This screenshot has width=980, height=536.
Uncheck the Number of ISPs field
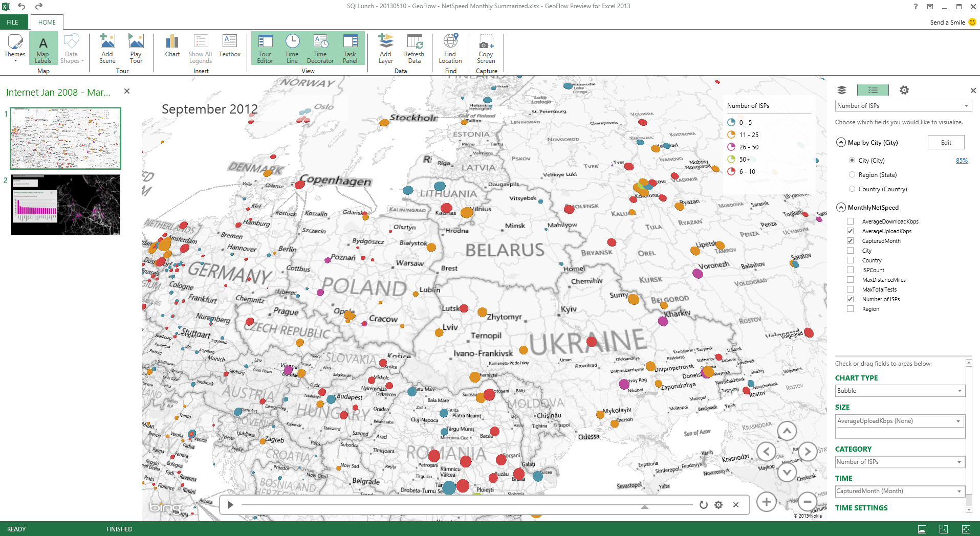[x=850, y=299]
